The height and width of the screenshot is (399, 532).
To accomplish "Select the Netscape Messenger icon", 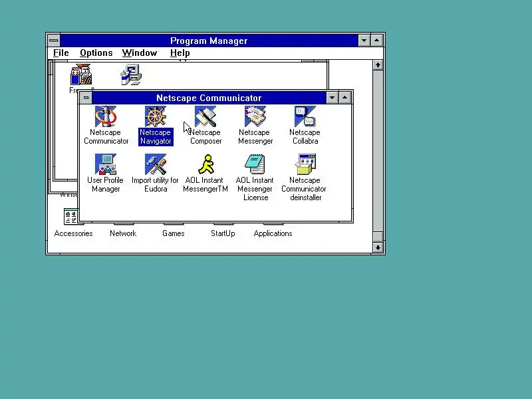I will (x=255, y=116).
